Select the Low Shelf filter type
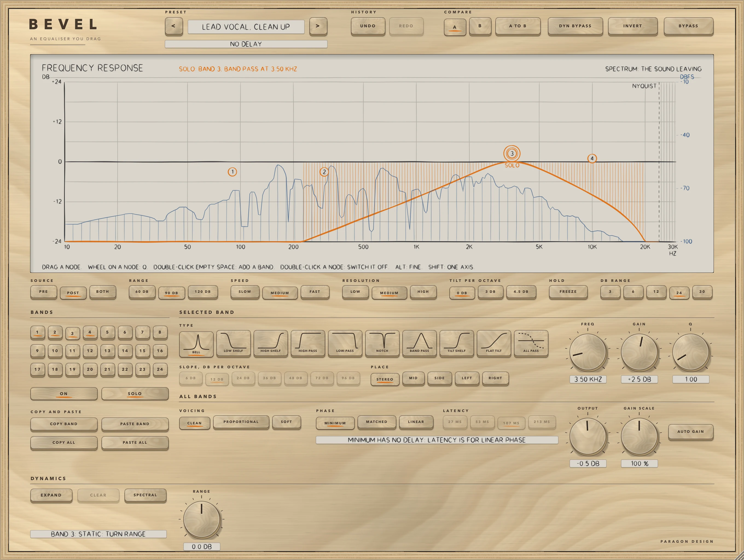Screen dimensions: 744x560 point(233,343)
